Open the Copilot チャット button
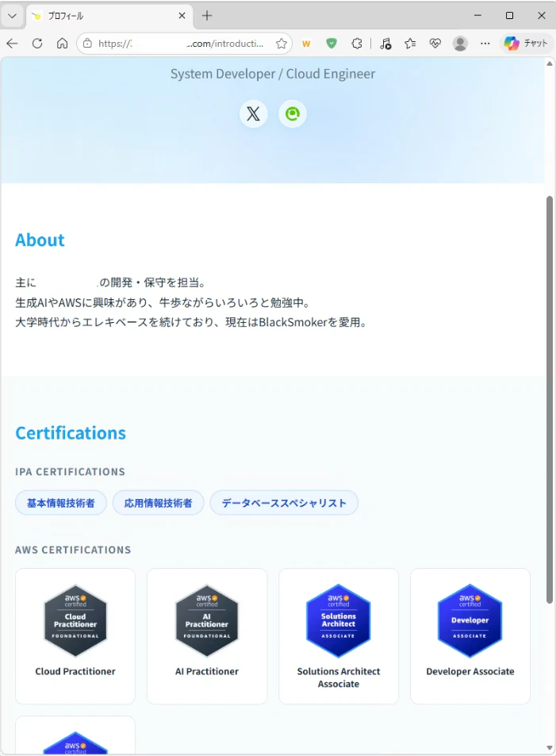 526,44
